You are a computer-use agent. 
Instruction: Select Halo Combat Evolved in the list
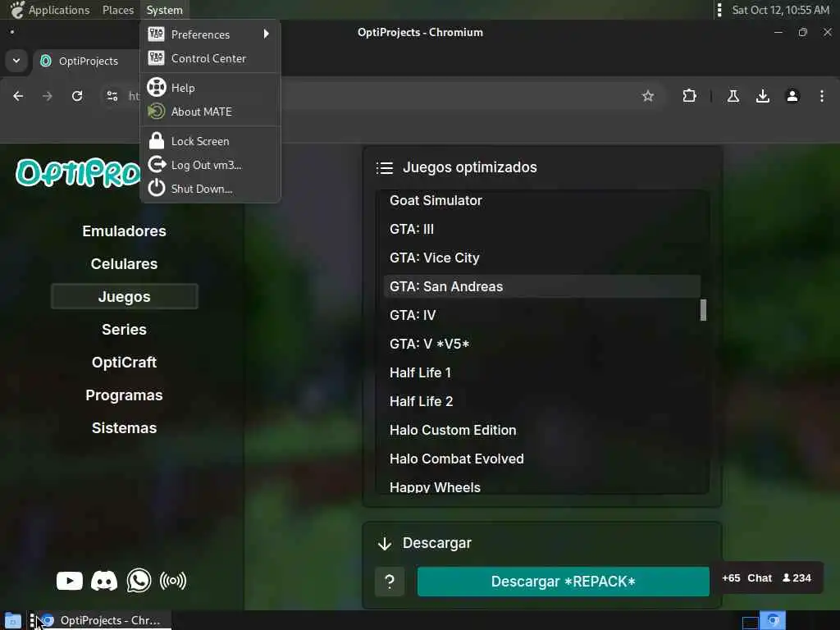542,459
